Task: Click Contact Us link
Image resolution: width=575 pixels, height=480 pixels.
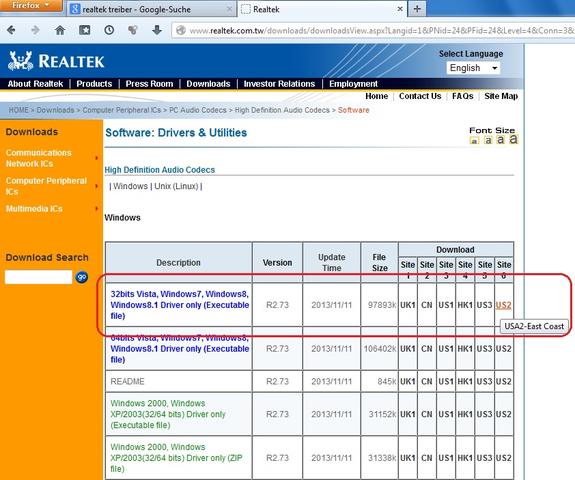Action: [420, 96]
